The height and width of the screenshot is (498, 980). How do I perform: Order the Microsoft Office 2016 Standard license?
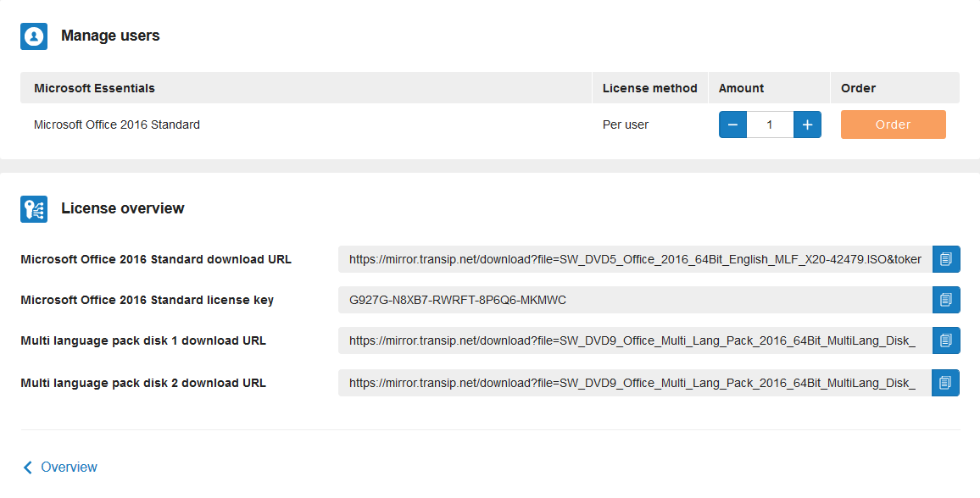click(894, 125)
